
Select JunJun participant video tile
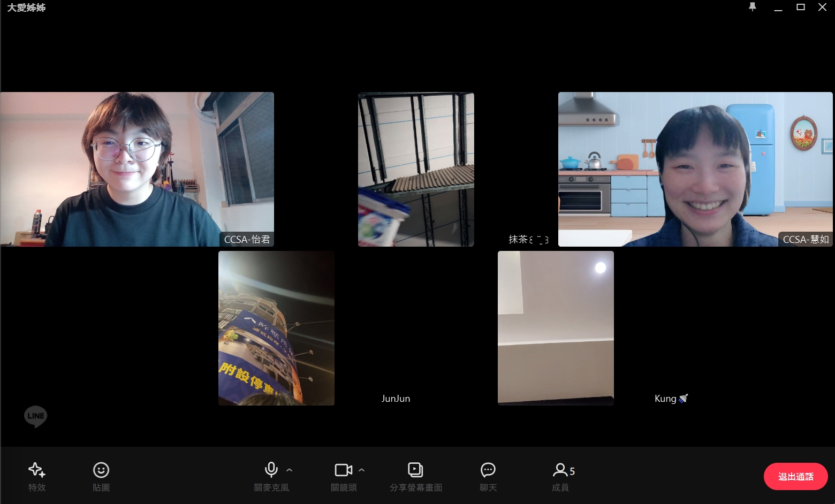point(276,328)
